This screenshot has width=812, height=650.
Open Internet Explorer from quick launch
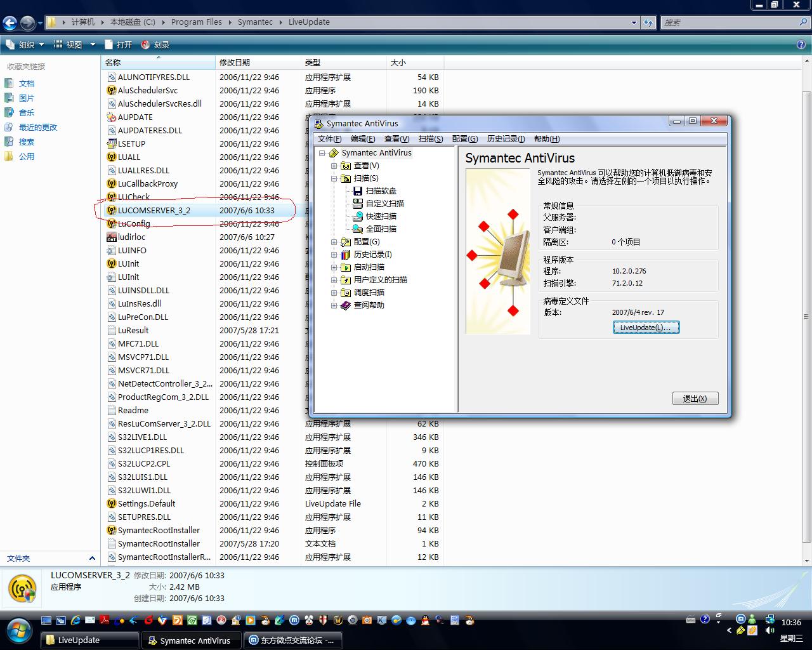coord(75,620)
